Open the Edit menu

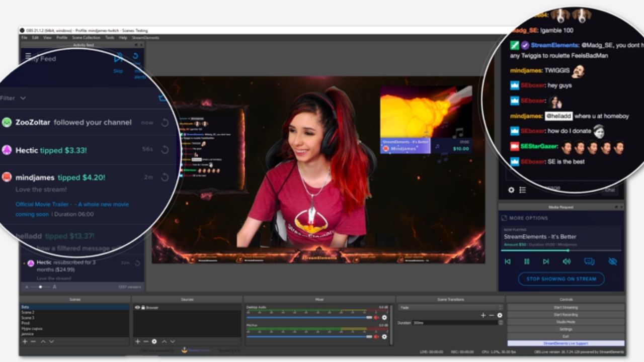pos(35,38)
